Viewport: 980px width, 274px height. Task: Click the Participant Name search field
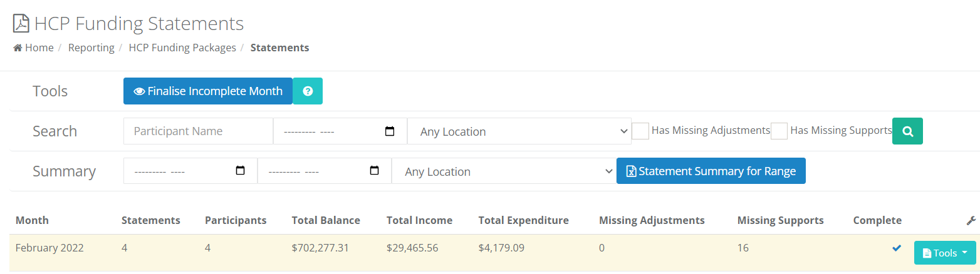click(x=198, y=131)
